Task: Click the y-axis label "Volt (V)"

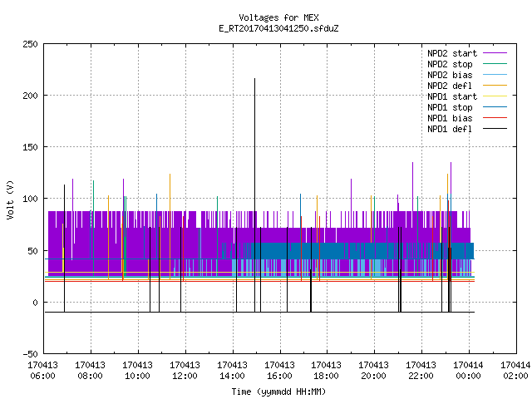Action: pos(10,199)
